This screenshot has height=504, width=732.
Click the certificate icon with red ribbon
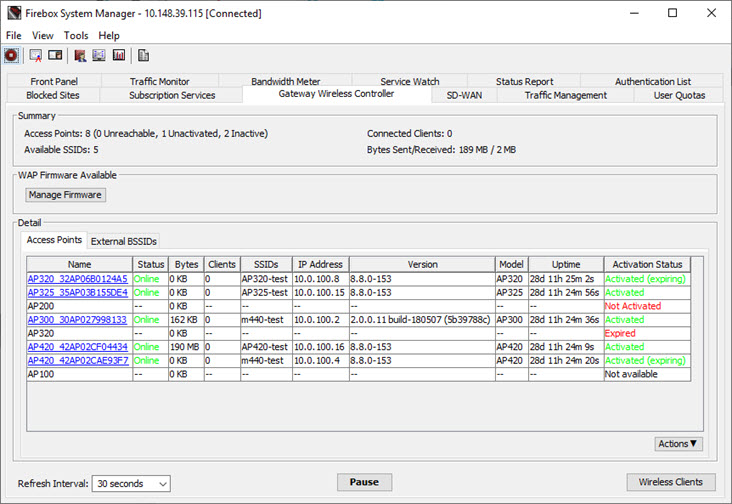pos(36,55)
